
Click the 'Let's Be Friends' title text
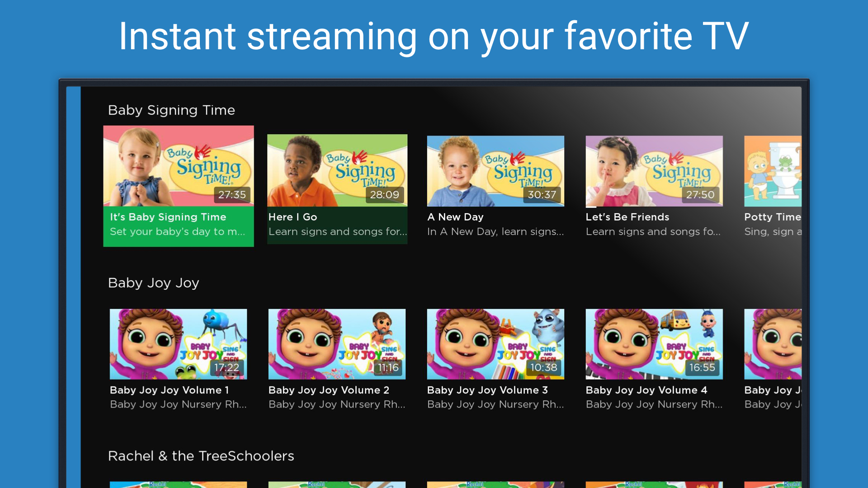click(x=627, y=217)
